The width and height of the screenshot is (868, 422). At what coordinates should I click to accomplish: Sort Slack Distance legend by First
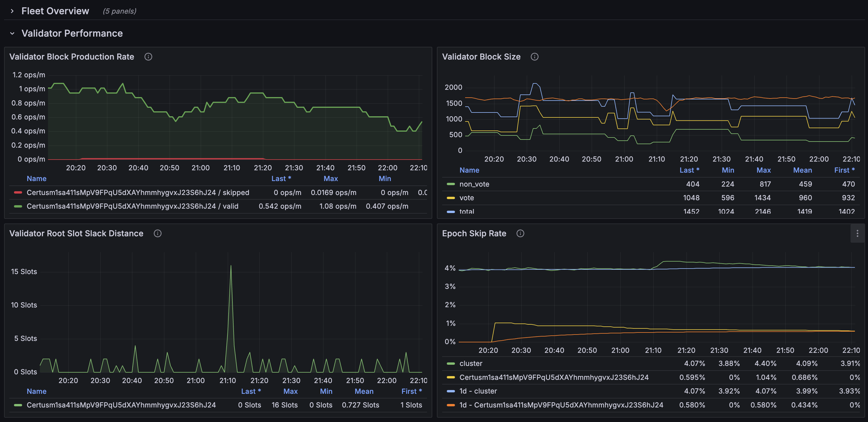411,391
